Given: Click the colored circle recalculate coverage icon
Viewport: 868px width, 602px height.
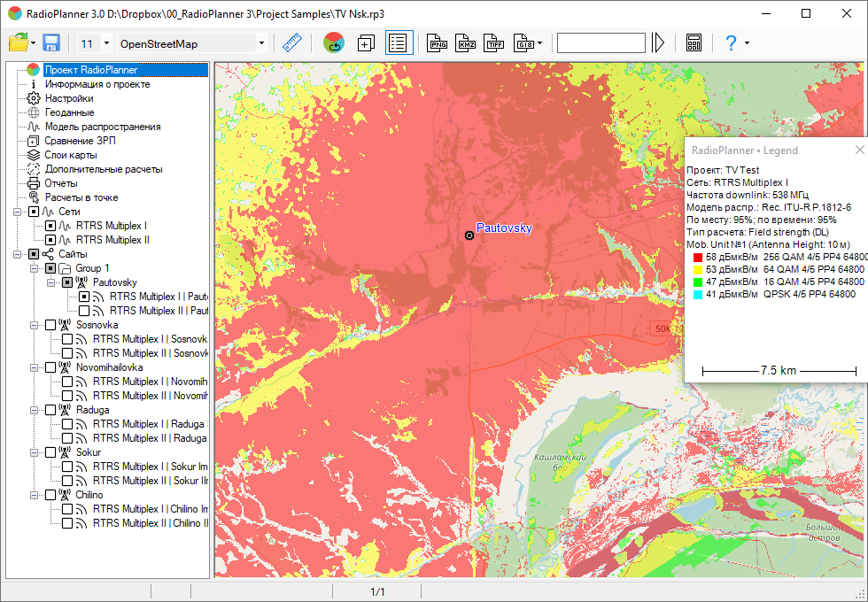Looking at the screenshot, I should [334, 42].
